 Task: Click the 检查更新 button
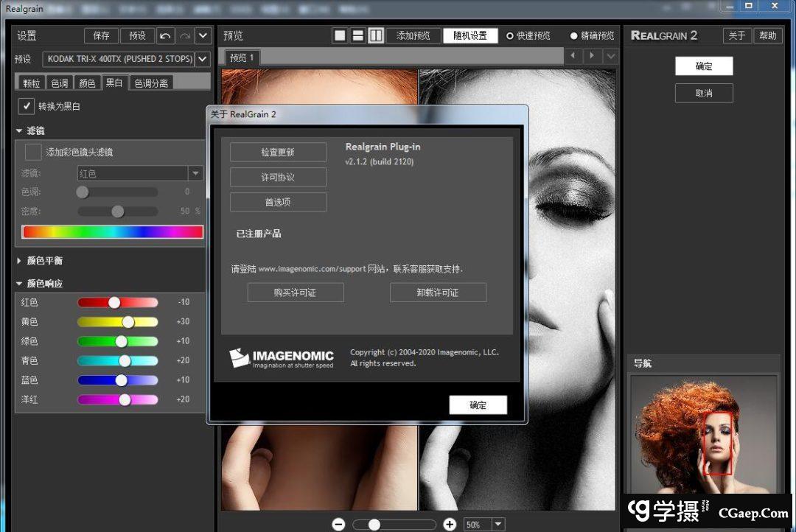coord(278,153)
